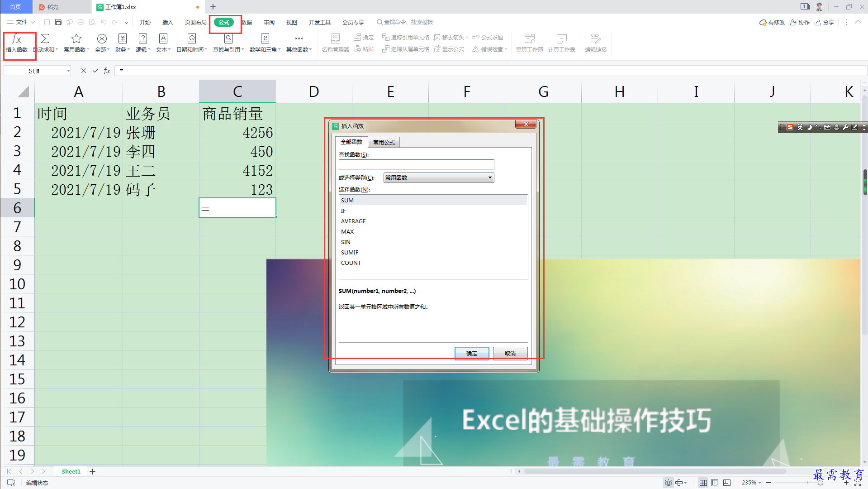The image size is (868, 489).
Task: Click the 分享 share button
Action: tap(825, 22)
